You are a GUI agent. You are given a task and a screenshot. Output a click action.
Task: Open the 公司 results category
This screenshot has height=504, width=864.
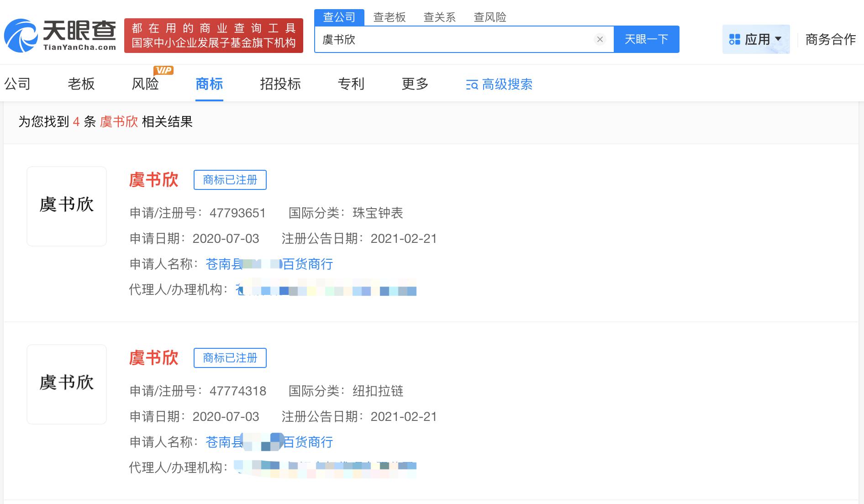pyautogui.click(x=17, y=84)
